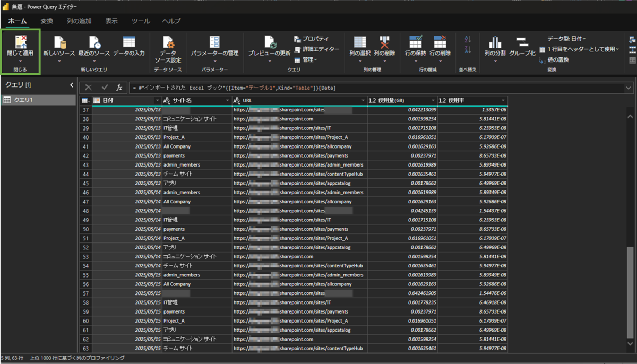Open the 使用量(GB) column filter dropdown
The image size is (637, 364).
tap(433, 100)
